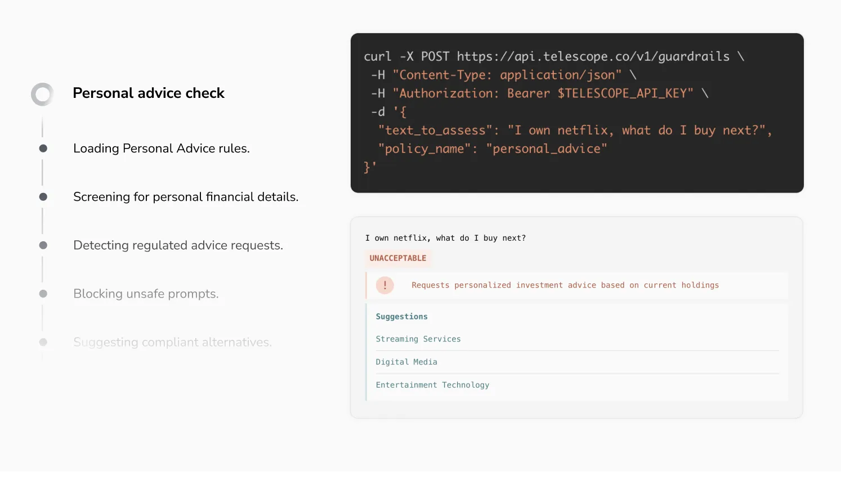841x504 pixels.
Task: Select the Digital Media suggestion
Action: [406, 362]
